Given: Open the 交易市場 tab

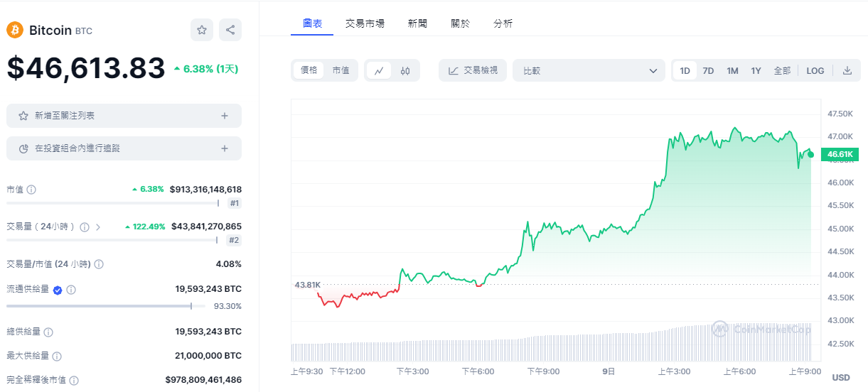Looking at the screenshot, I should (x=365, y=23).
